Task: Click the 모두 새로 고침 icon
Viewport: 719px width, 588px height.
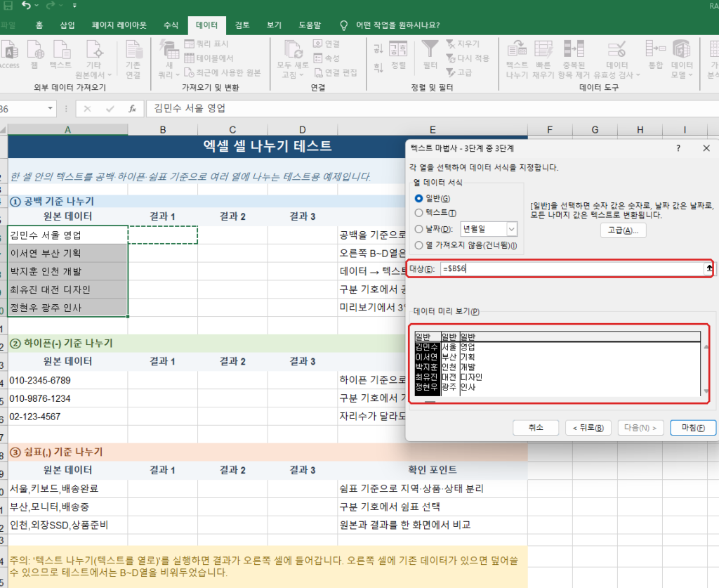Action: tap(293, 48)
